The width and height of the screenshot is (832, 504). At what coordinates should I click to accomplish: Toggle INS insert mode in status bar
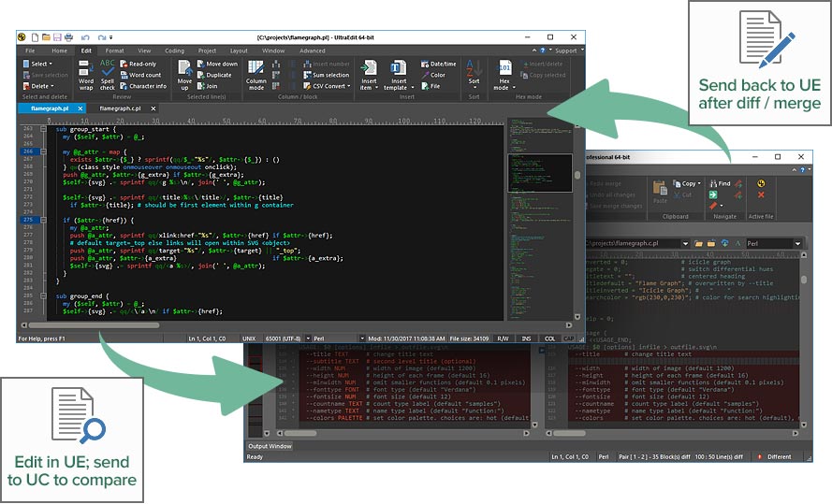point(526,338)
